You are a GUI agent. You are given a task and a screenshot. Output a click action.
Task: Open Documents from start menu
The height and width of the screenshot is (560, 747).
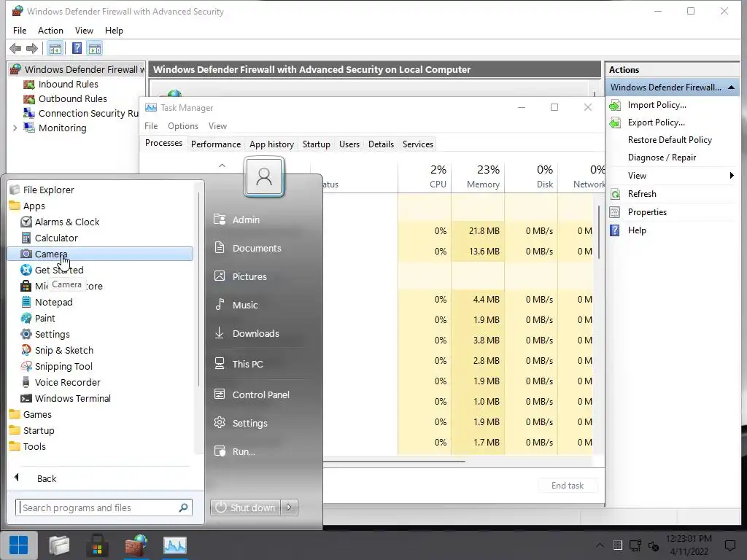pos(257,249)
